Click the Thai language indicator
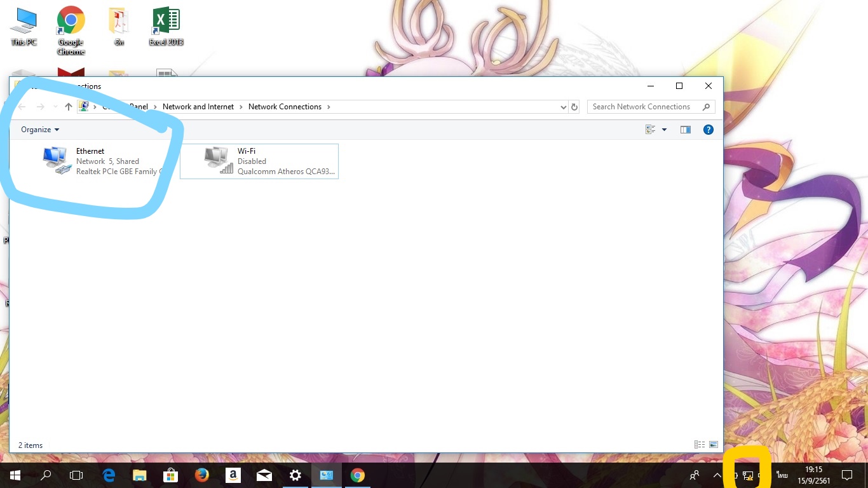Image resolution: width=868 pixels, height=488 pixels. (x=782, y=475)
